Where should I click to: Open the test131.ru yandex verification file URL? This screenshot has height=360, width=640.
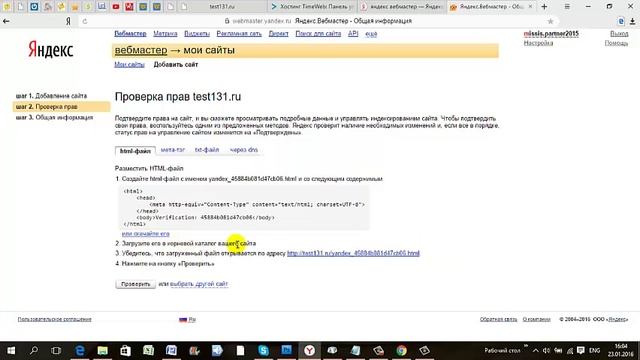[x=353, y=253]
